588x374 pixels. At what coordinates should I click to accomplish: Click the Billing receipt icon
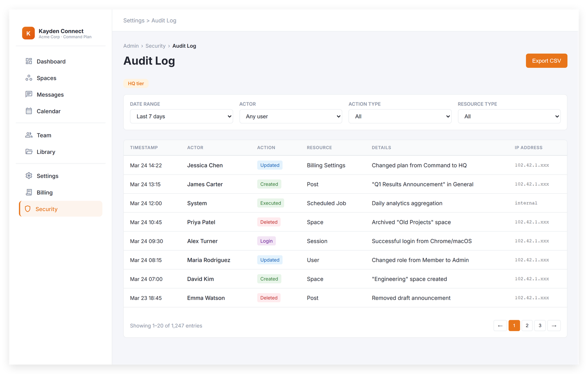pos(29,193)
